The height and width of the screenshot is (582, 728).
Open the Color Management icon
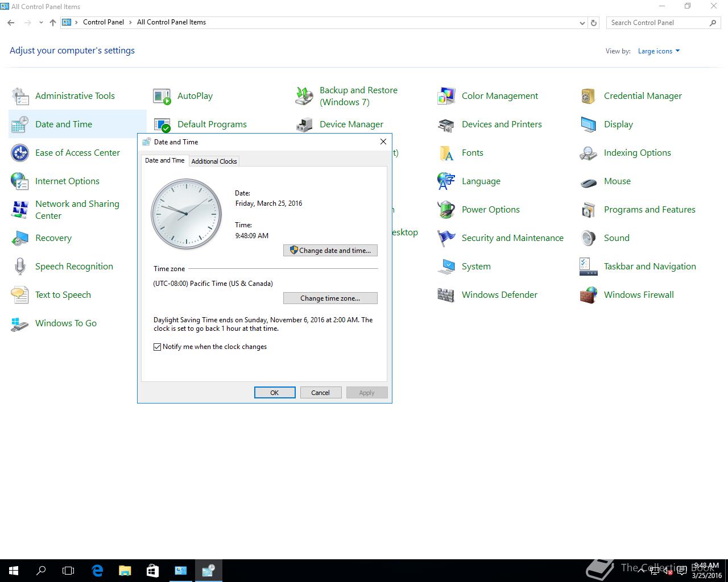point(446,96)
